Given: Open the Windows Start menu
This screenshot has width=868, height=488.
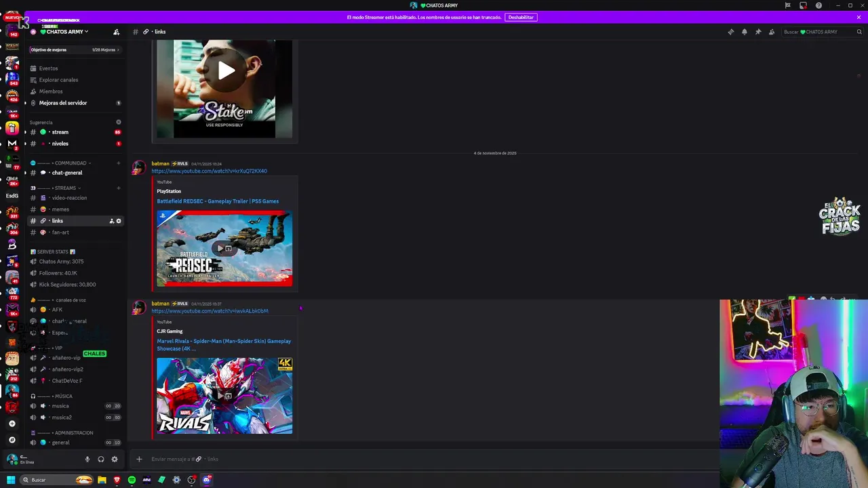Looking at the screenshot, I should pos(10,480).
